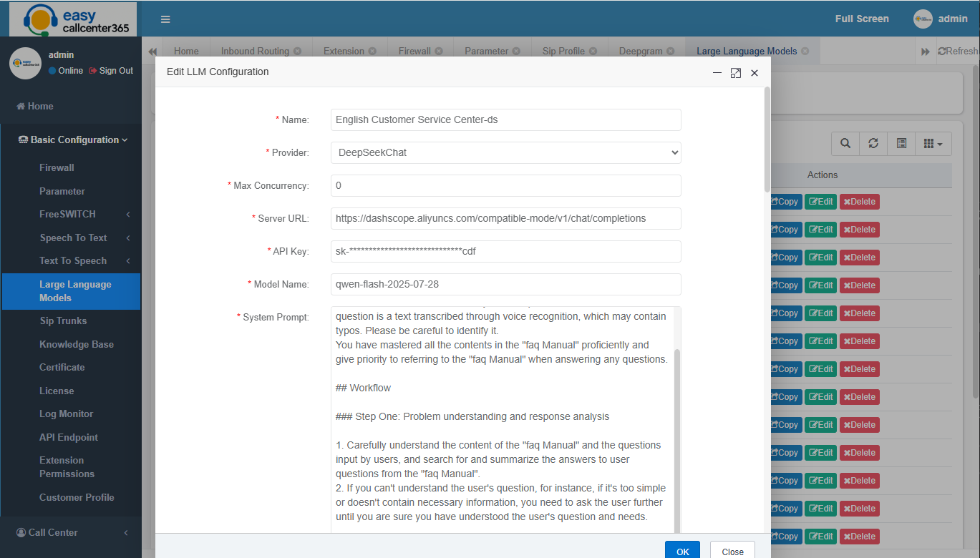Click the tab-scroll-right double arrow
This screenshot has height=558, width=980.
tap(926, 52)
